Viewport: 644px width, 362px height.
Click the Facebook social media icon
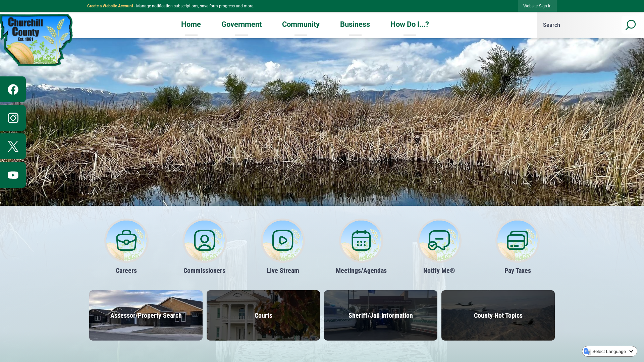coord(13,89)
